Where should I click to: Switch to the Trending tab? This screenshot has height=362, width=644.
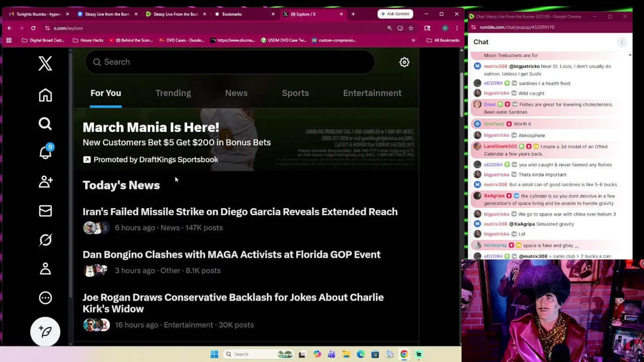[x=173, y=93]
